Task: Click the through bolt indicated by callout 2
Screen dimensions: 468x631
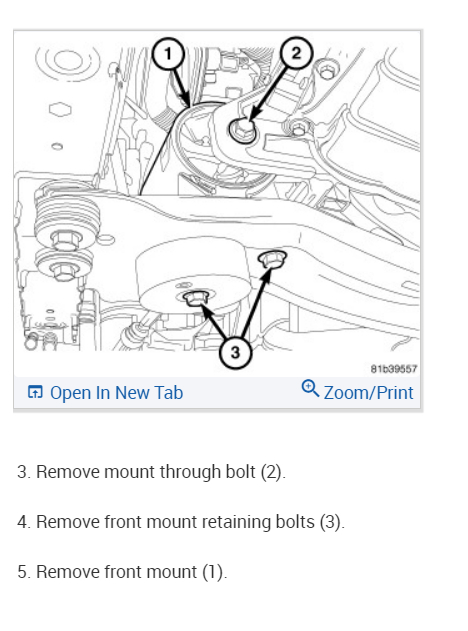Action: (242, 131)
